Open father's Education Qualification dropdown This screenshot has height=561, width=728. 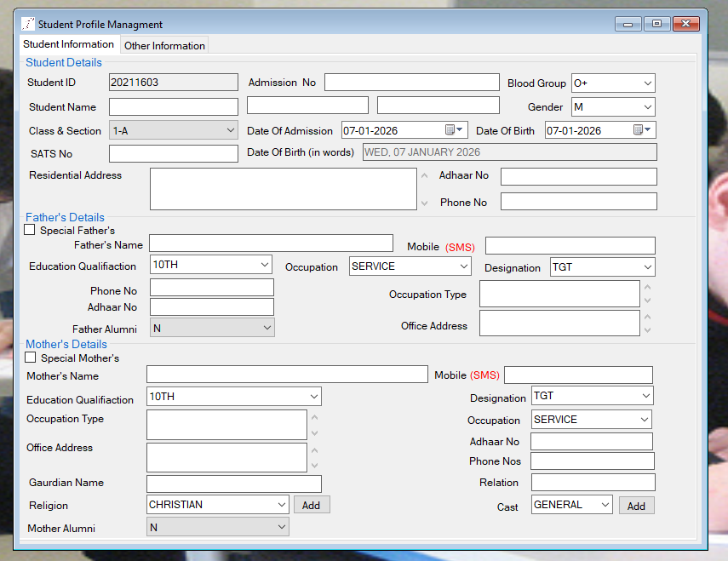click(264, 265)
